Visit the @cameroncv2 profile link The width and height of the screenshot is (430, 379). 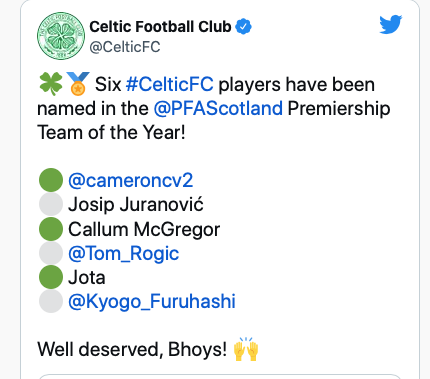tap(131, 180)
